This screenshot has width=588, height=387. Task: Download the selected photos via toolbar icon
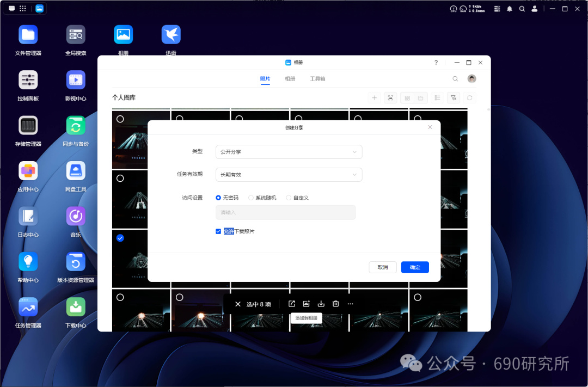(x=321, y=304)
